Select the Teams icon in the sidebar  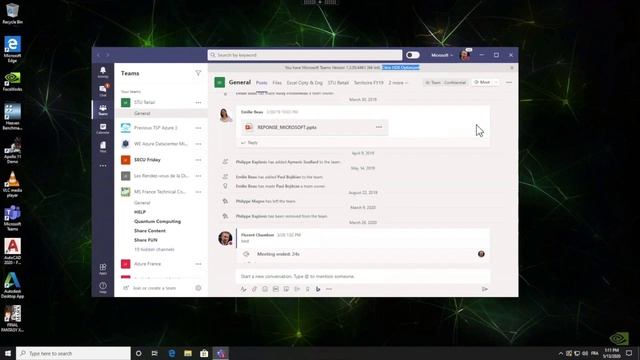coord(103,109)
